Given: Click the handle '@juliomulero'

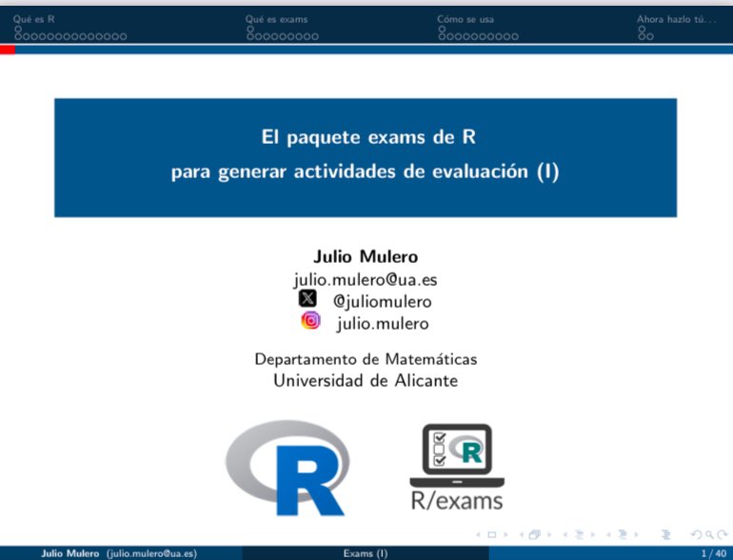Looking at the screenshot, I should coord(382,301).
